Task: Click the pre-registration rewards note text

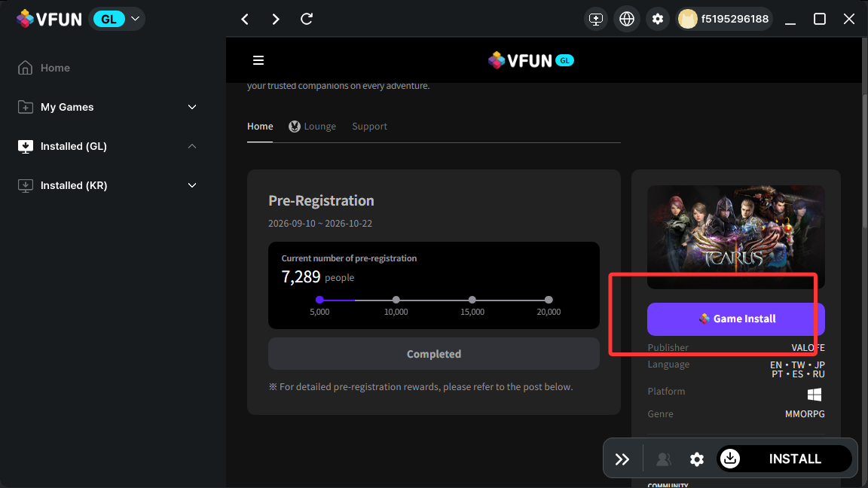Action: click(420, 387)
